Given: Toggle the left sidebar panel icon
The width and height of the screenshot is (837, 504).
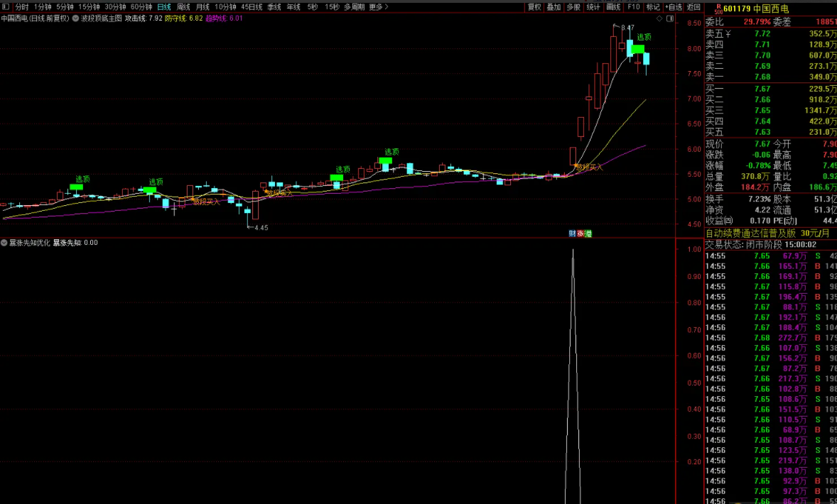Looking at the screenshot, I should [x=6, y=7].
